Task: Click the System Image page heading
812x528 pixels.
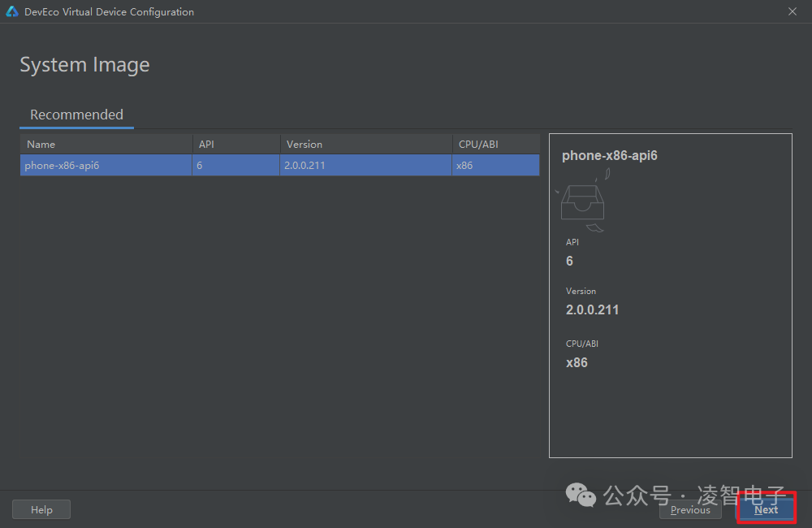Action: (85, 65)
